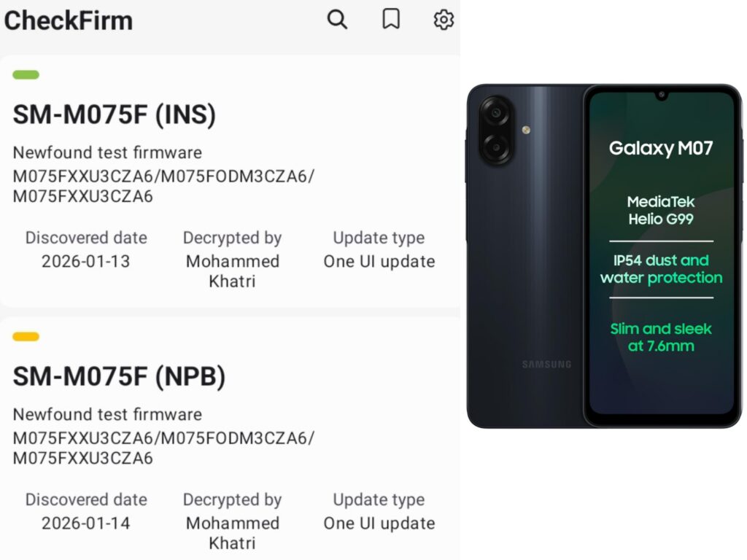Screen dimensions: 747x560
Task: Click discovered date 2026-01-13
Action: click(86, 262)
